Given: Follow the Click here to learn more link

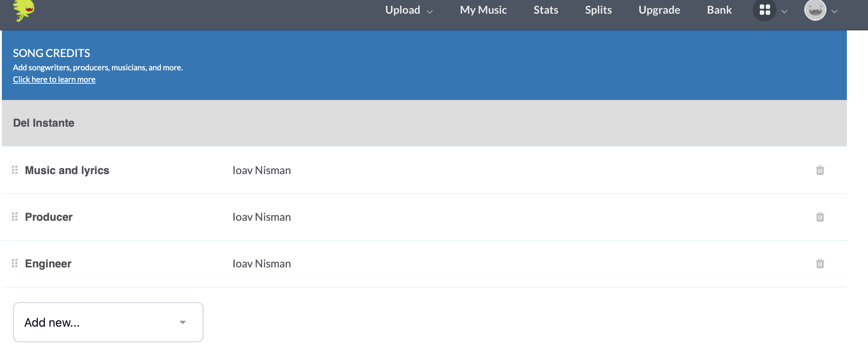Looking at the screenshot, I should coord(54,79).
